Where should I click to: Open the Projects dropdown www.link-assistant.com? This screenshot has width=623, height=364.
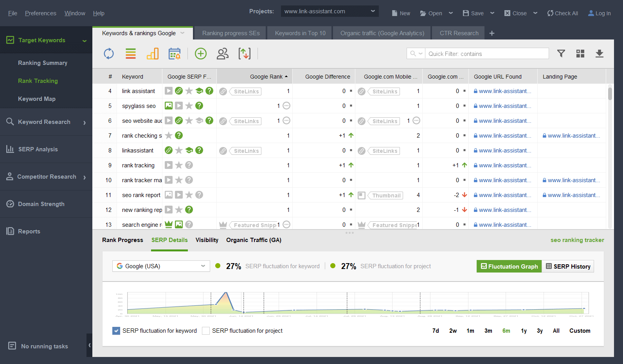[x=330, y=11]
